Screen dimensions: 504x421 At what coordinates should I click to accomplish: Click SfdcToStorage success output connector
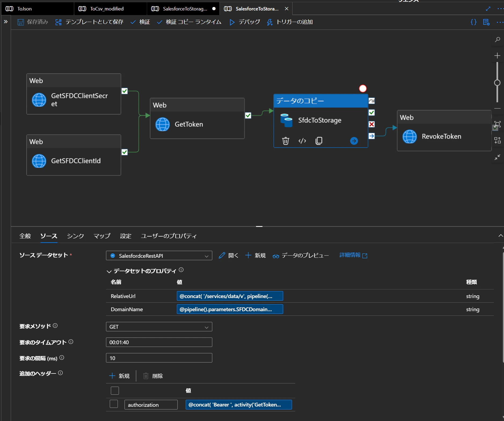tap(372, 112)
